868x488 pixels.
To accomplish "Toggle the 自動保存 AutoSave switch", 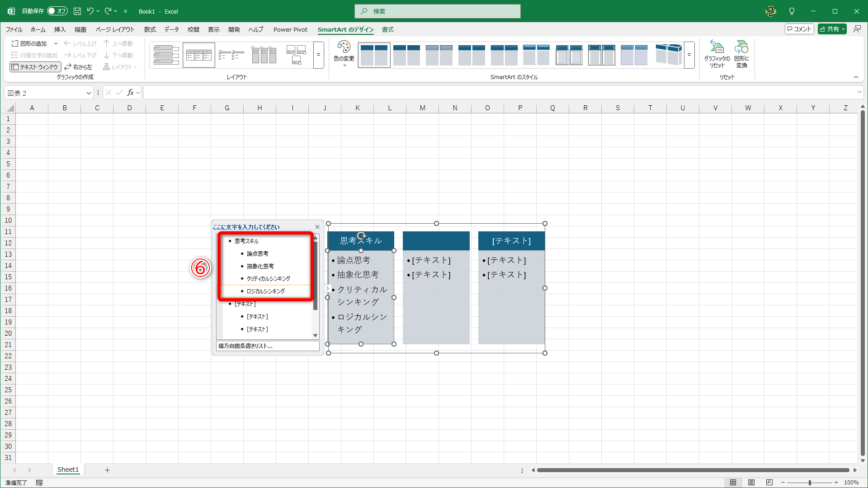I will (57, 11).
